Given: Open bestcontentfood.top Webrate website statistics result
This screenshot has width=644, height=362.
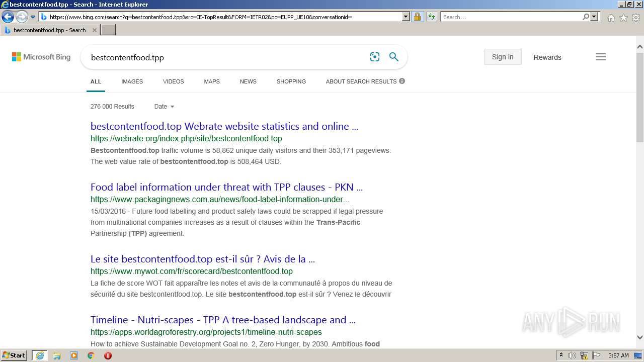Looking at the screenshot, I should [224, 126].
